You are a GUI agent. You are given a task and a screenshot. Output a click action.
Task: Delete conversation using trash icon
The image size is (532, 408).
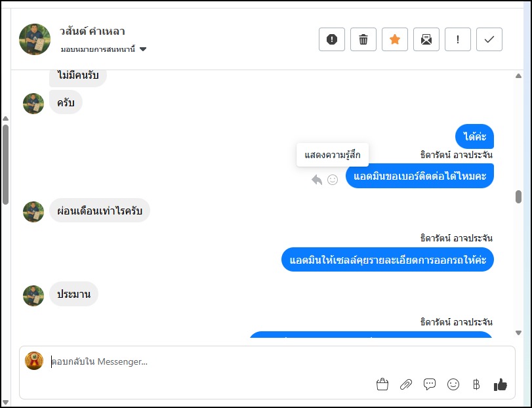[x=363, y=39]
